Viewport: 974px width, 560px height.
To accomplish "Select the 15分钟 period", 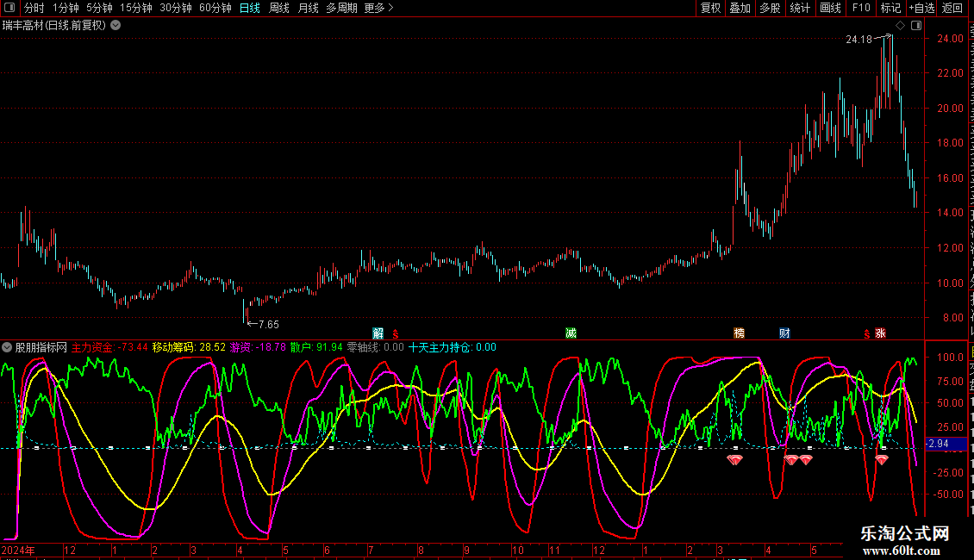I will [136, 8].
